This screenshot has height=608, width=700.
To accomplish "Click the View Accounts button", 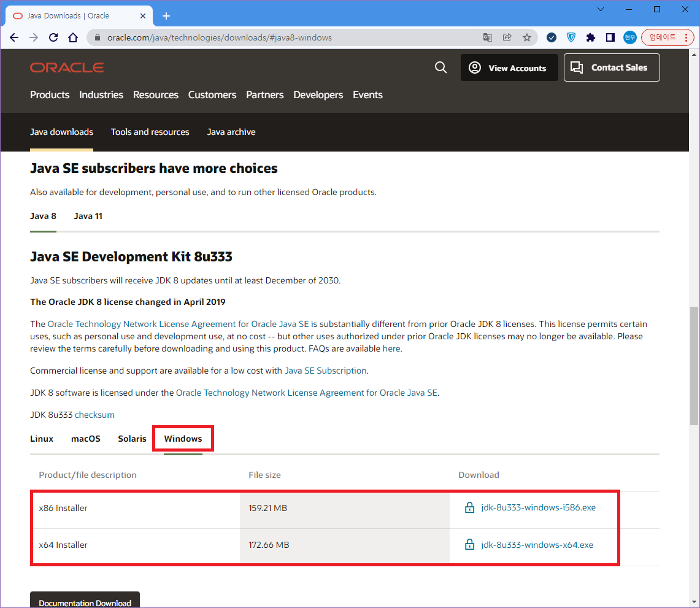I will (509, 68).
